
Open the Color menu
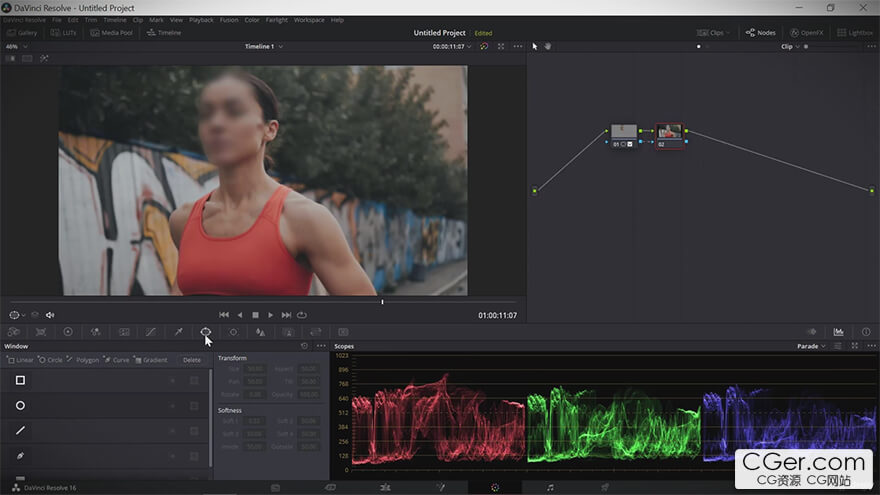pyautogui.click(x=252, y=20)
